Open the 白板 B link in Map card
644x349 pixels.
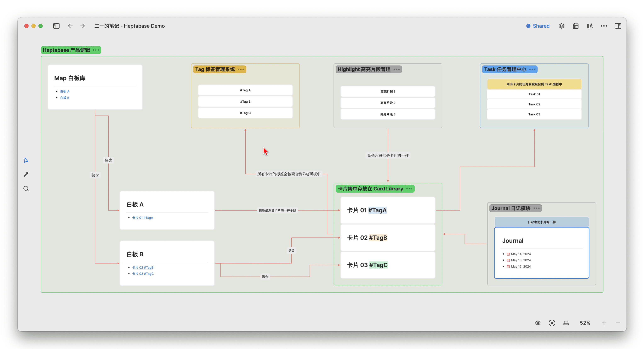(x=65, y=98)
